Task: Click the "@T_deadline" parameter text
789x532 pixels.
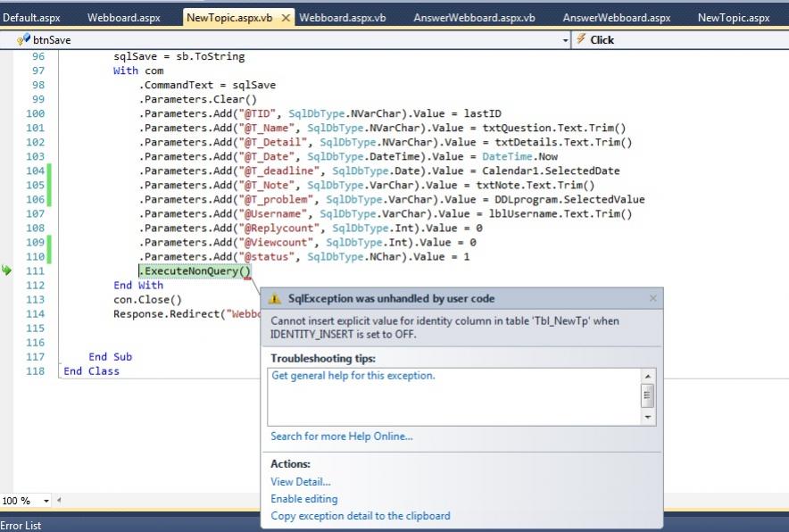Action: click(x=278, y=171)
